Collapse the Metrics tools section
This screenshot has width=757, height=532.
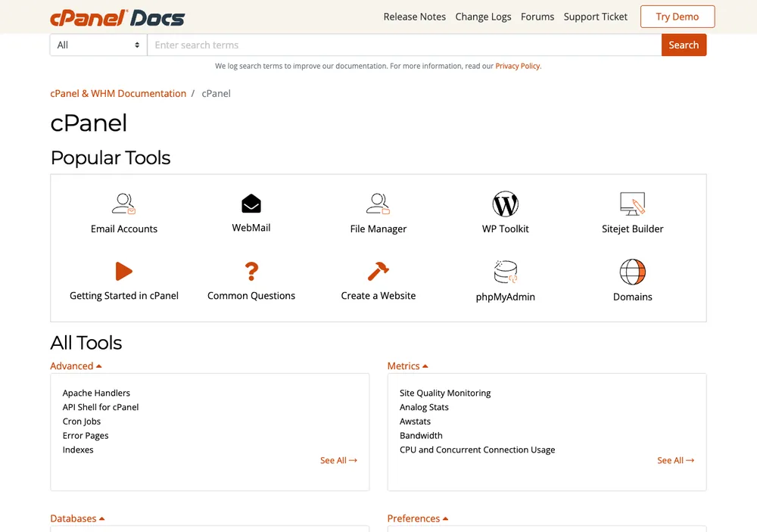(407, 366)
